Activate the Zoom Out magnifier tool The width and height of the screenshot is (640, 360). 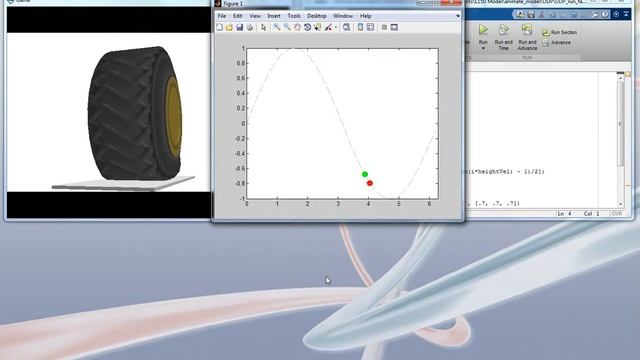(x=287, y=27)
